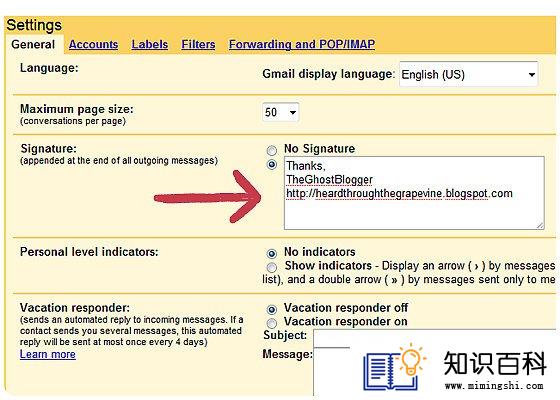Open Forwarding and POP/IMAP tab
Image resolution: width=560 pixels, height=400 pixels.
(302, 44)
